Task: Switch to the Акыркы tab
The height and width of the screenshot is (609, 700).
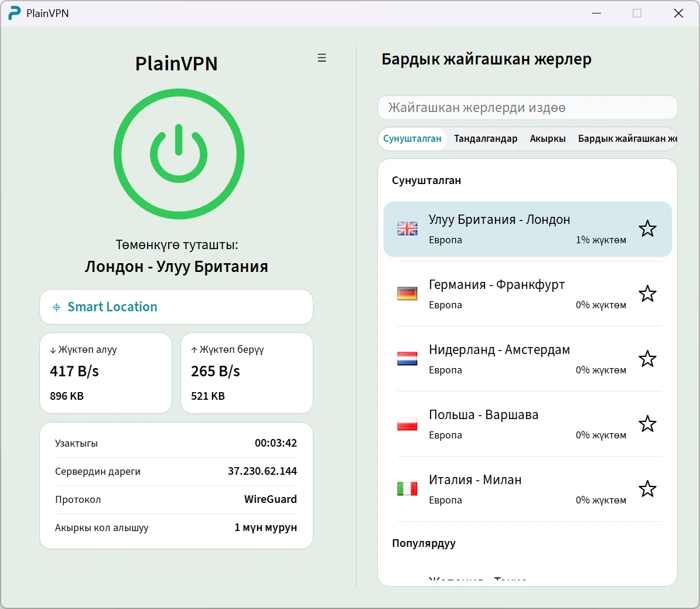Action: point(548,138)
